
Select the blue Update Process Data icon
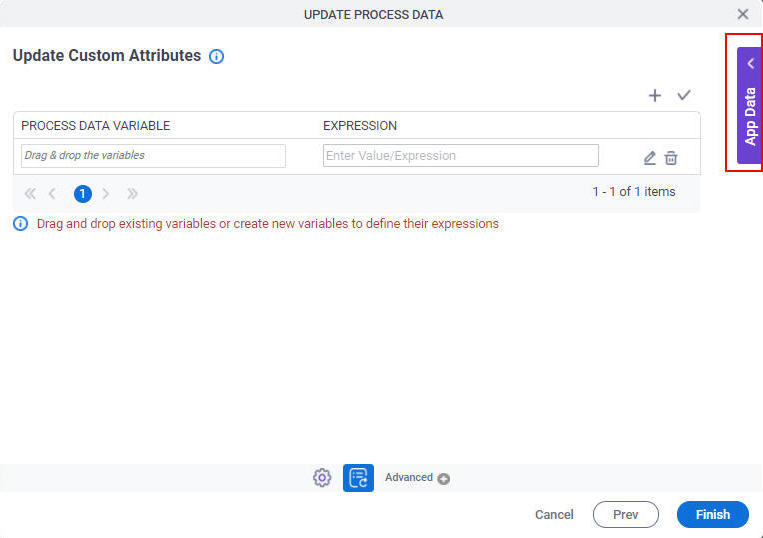tap(359, 478)
